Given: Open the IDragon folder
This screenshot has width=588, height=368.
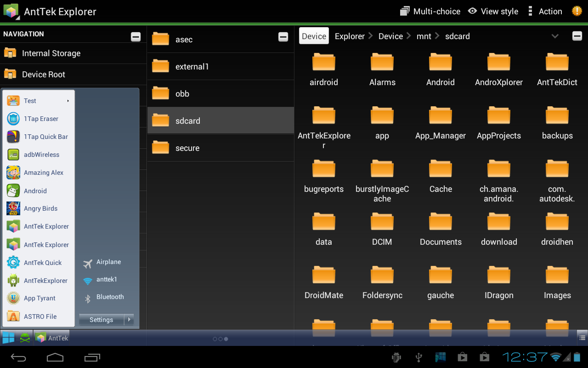Looking at the screenshot, I should [499, 282].
